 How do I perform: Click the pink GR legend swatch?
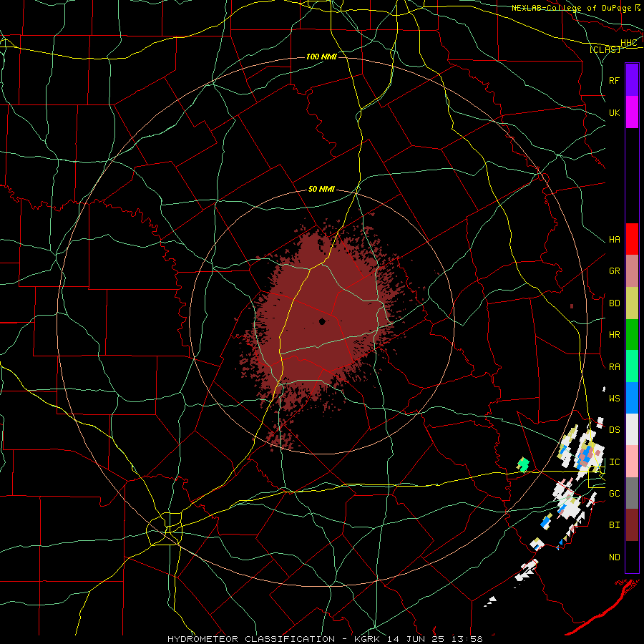point(632,271)
